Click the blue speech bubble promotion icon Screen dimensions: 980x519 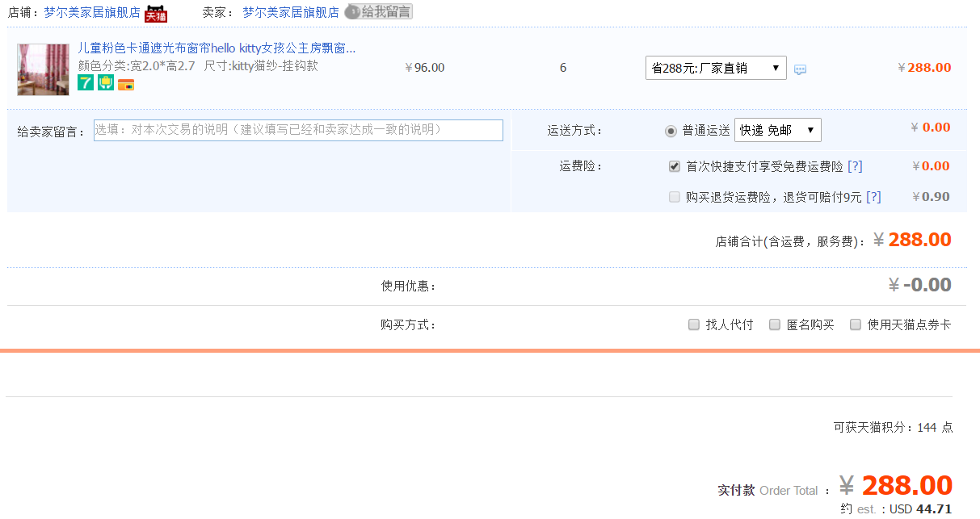point(800,69)
